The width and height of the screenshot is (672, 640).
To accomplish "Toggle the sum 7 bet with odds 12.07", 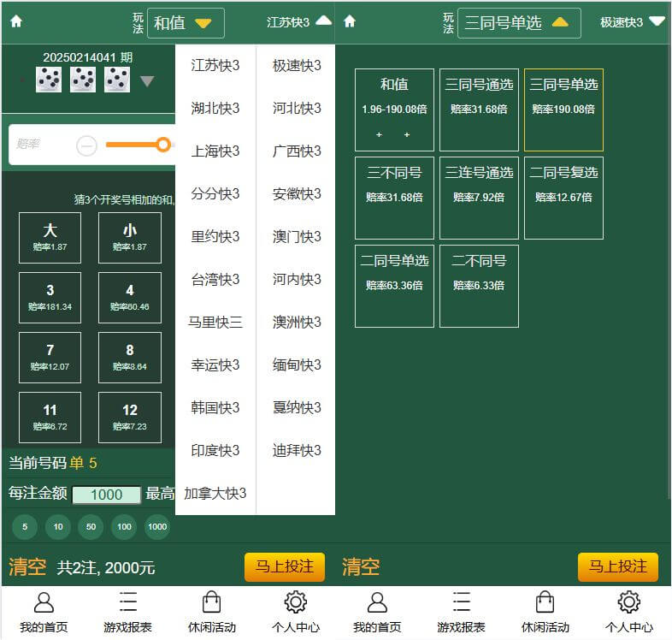I will coord(50,357).
